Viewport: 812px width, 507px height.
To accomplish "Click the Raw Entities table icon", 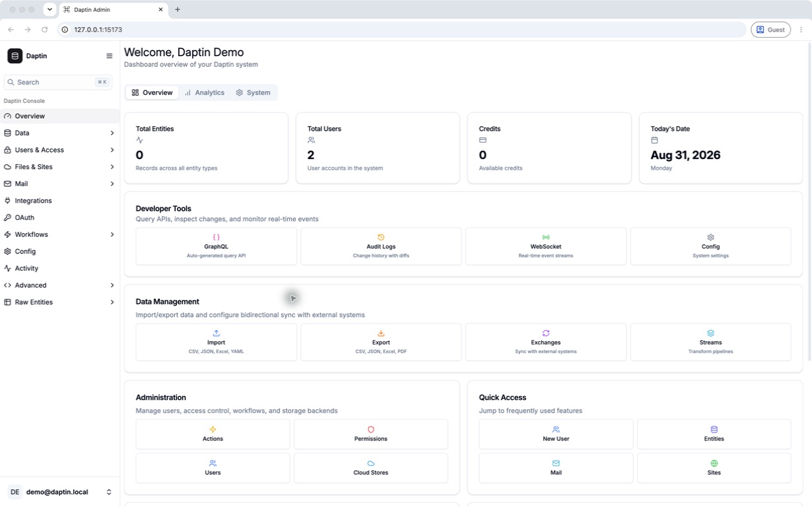I will (8, 302).
